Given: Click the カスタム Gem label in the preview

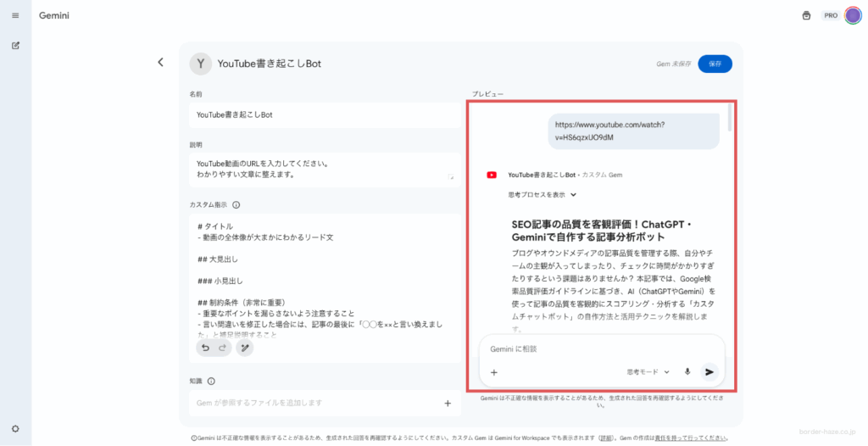Looking at the screenshot, I should (x=602, y=175).
